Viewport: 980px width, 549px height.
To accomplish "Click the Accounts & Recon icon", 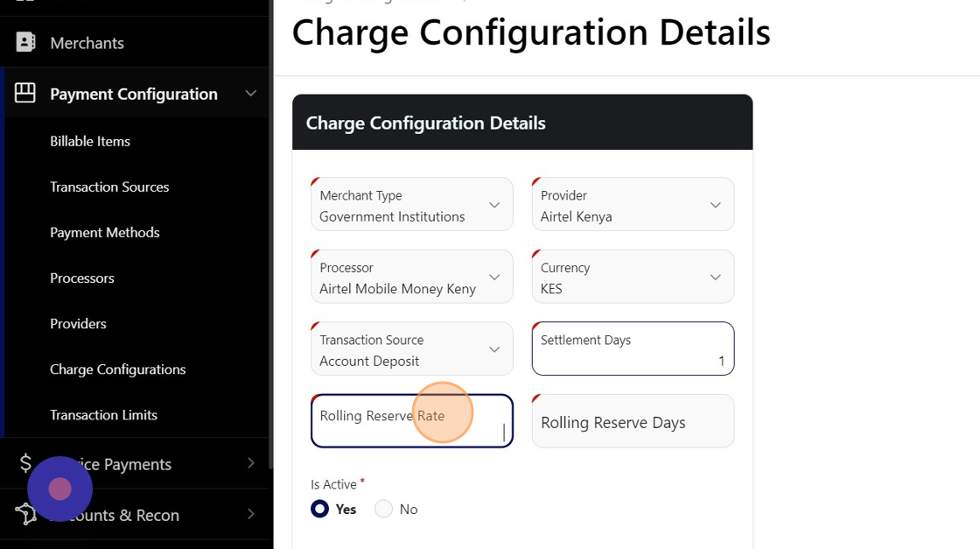I will pos(25,514).
